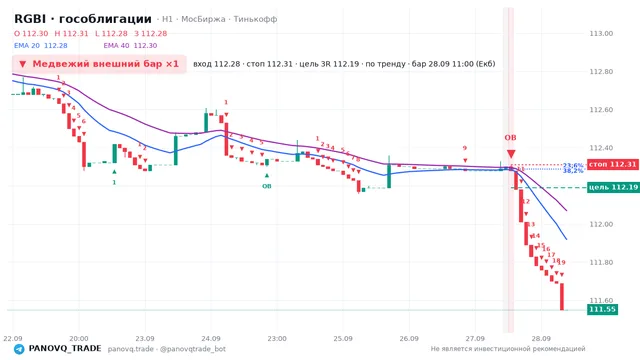Click the 27.09 date axis label
640x360 pixels.
point(475,338)
